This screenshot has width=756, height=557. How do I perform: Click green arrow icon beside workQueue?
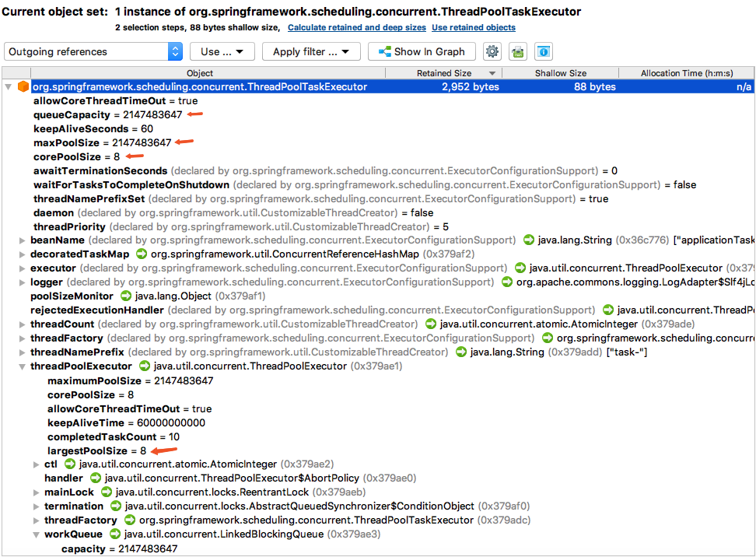[115, 534]
